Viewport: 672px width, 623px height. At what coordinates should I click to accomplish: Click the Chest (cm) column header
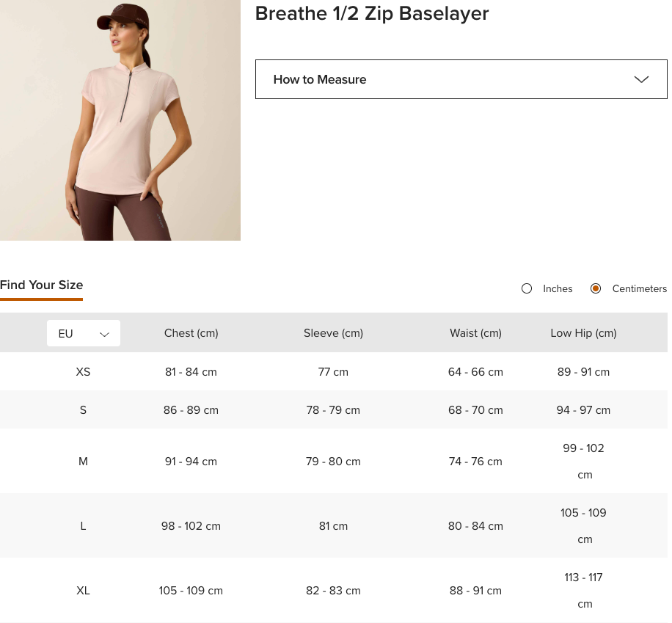(191, 333)
